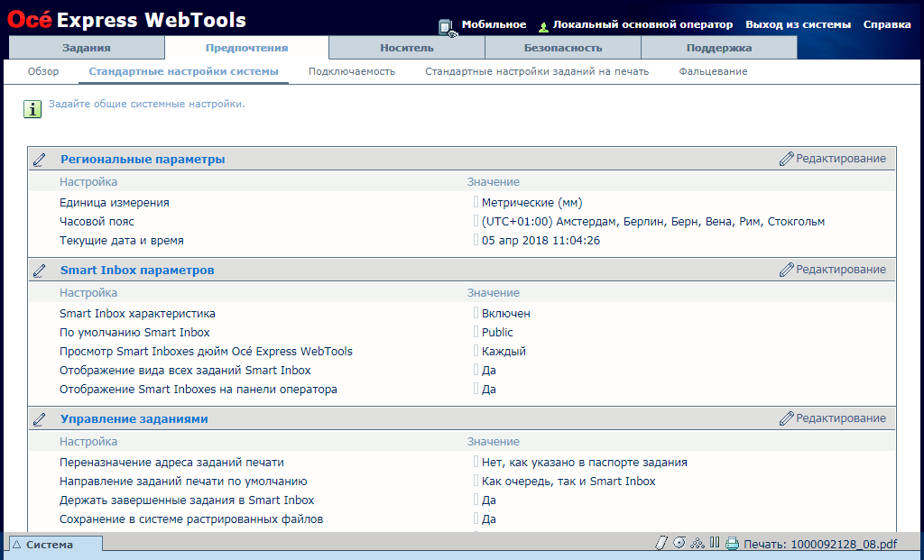Switch to the Носитель tab
The height and width of the screenshot is (560, 924).
click(x=407, y=48)
